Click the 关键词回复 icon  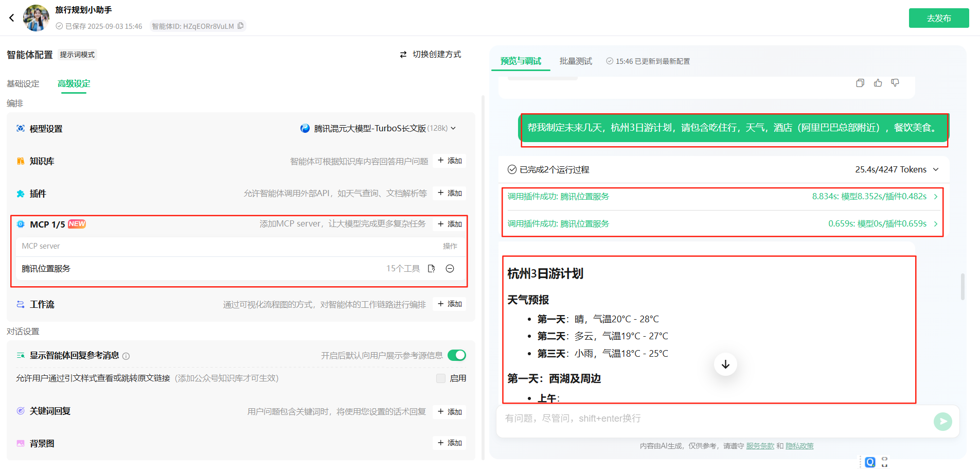(21, 411)
